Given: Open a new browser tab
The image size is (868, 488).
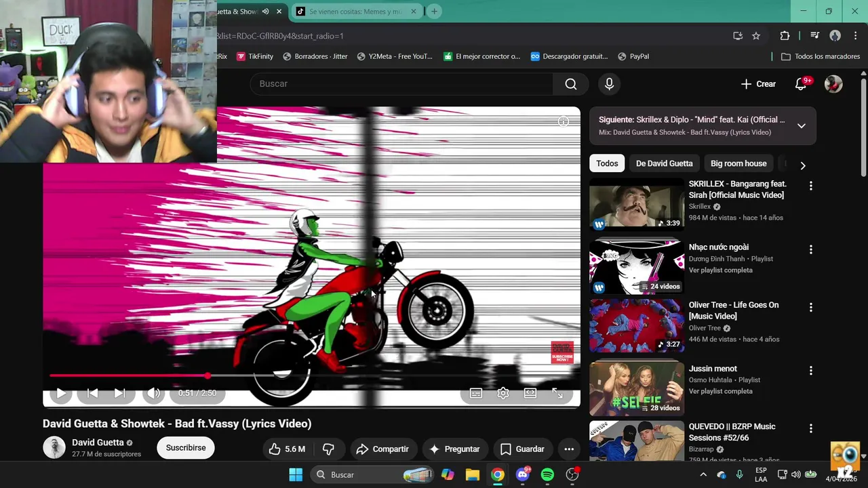Looking at the screenshot, I should pos(434,12).
